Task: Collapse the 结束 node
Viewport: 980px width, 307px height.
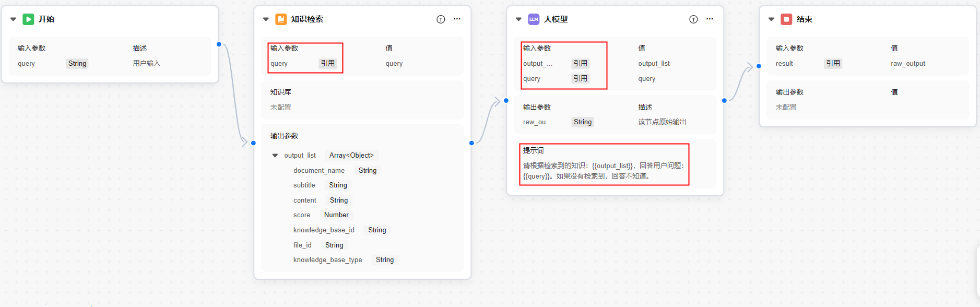Action: point(771,19)
